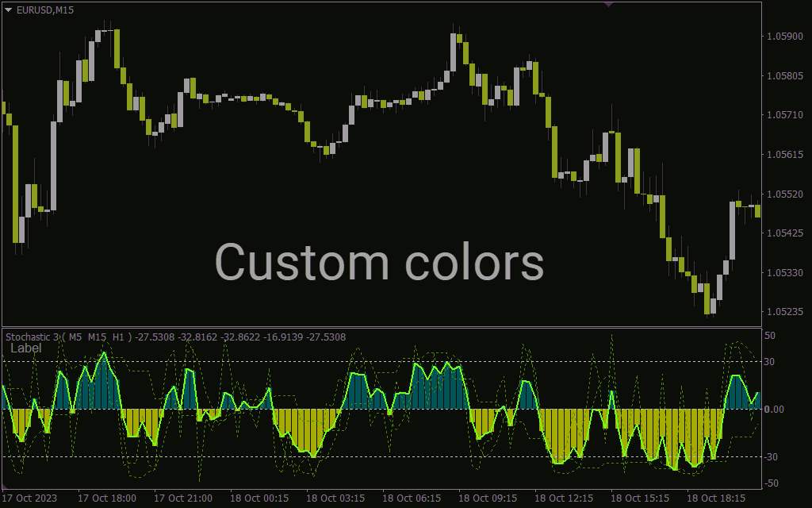812x508 pixels.
Task: Click the triangle arrow beside EURUSD,M15
Action: (x=9, y=10)
